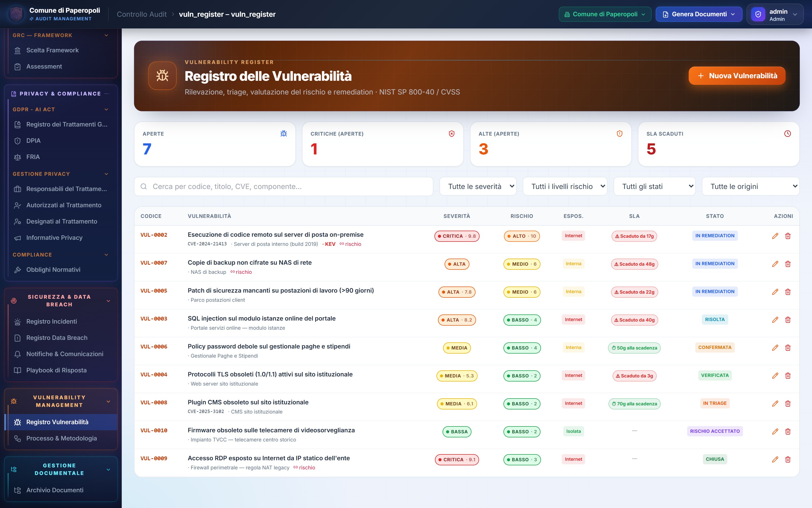Open Registro Incidenti page
Image resolution: width=812 pixels, height=508 pixels.
point(61,322)
